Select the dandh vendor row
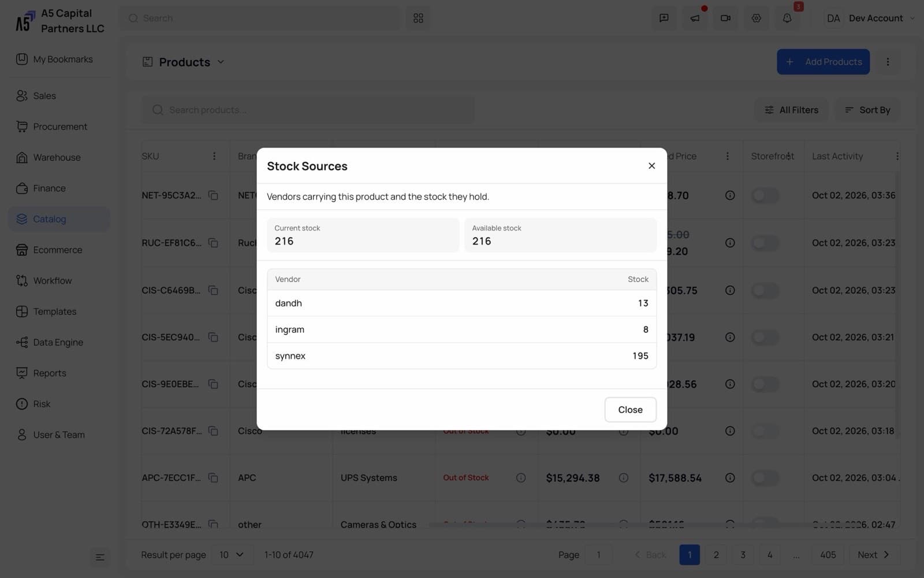 [461, 303]
